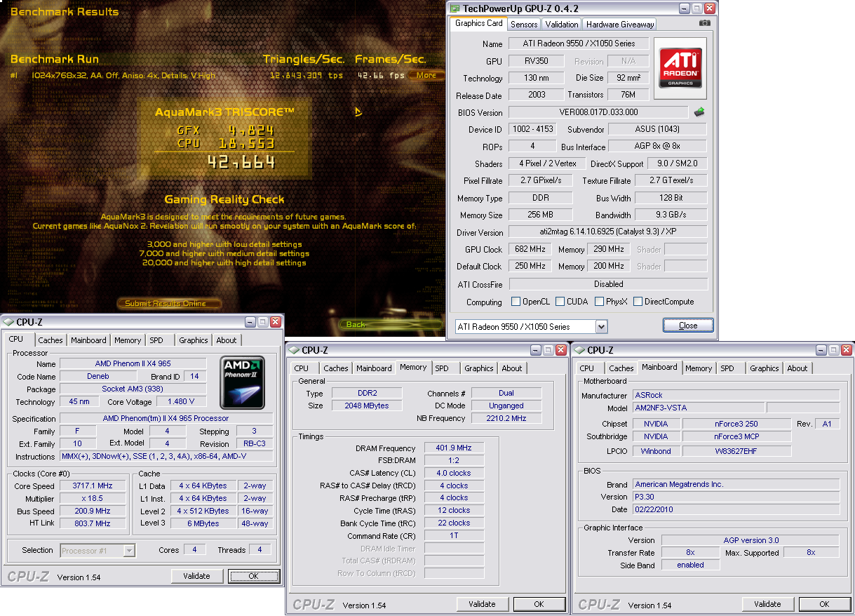Click the BIOS Date 02/22/2010 value
Screen dimensions: 855x616
click(x=736, y=509)
